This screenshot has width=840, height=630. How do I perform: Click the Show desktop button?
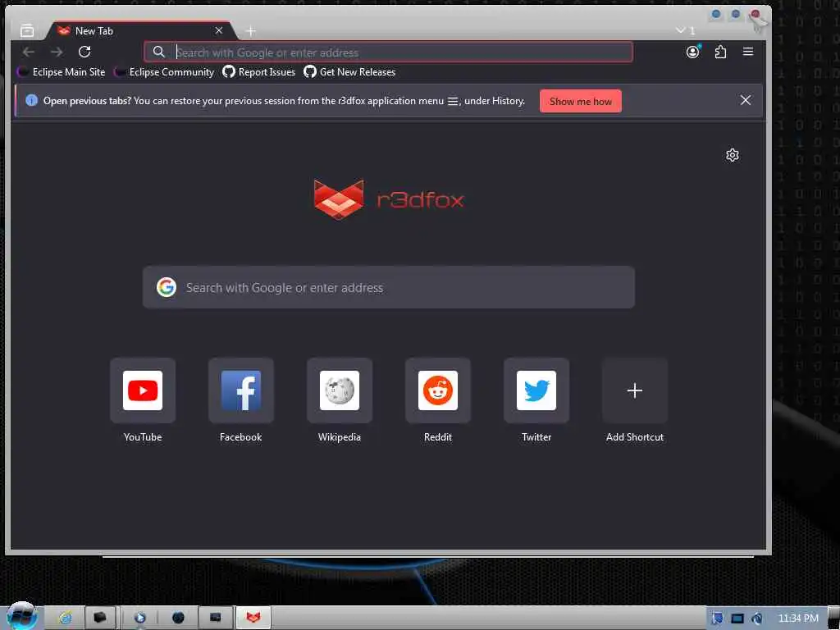(833, 619)
